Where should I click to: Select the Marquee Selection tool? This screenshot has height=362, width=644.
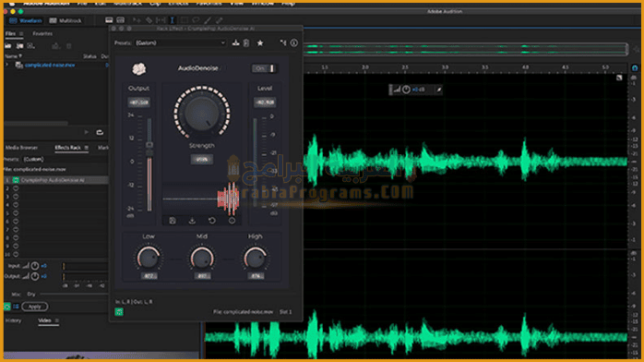(184, 20)
